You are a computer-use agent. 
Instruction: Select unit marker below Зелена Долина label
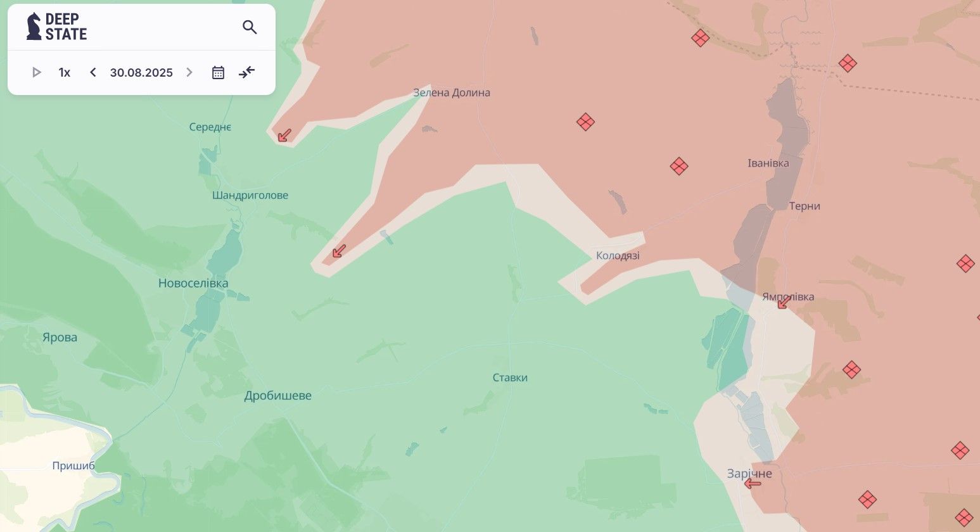click(585, 122)
